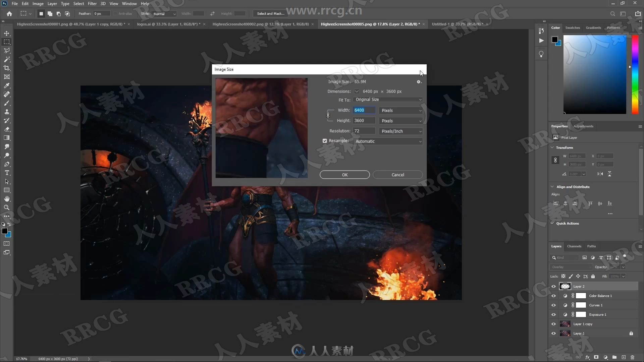644x362 pixels.
Task: Select the Brush tool
Action: 6,103
